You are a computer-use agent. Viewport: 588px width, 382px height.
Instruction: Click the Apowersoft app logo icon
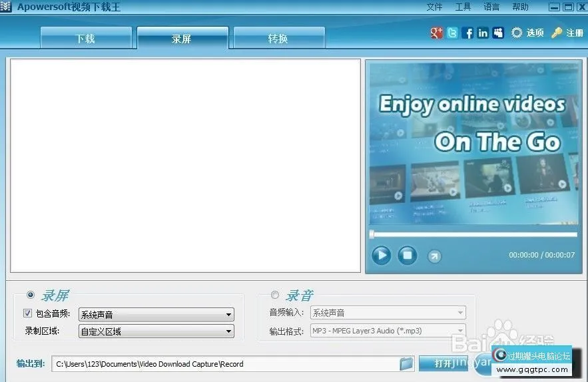pos(5,7)
